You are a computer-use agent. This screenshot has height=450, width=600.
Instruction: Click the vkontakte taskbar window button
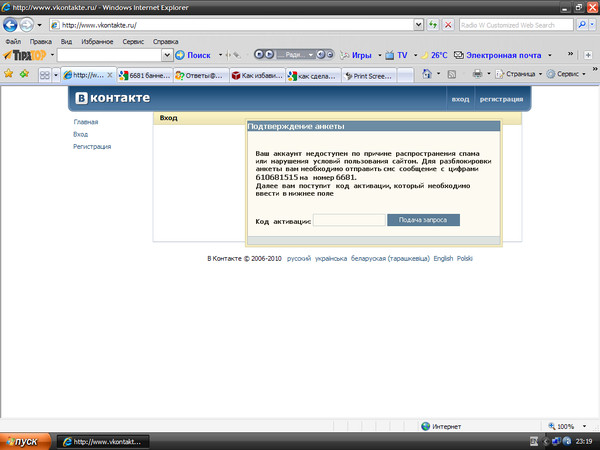(103, 442)
